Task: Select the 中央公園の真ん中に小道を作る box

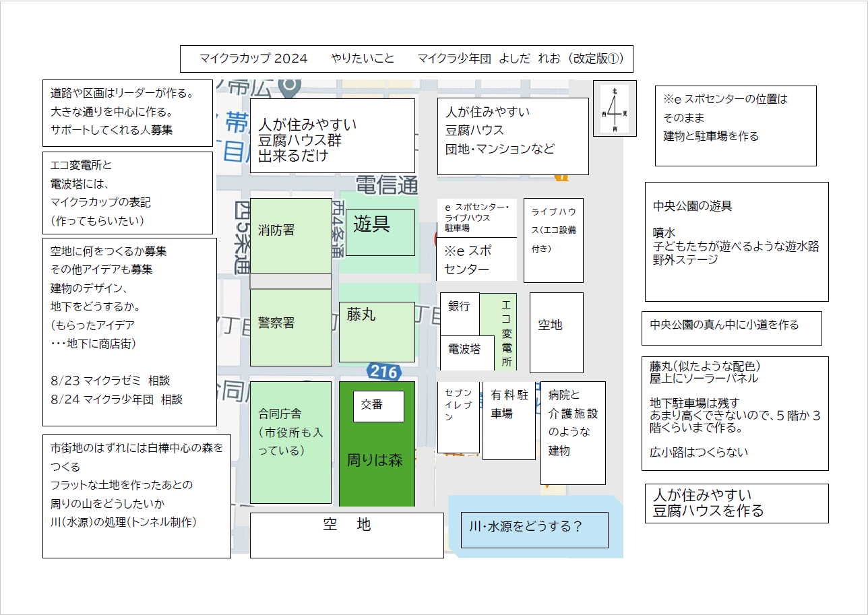Action: point(731,328)
